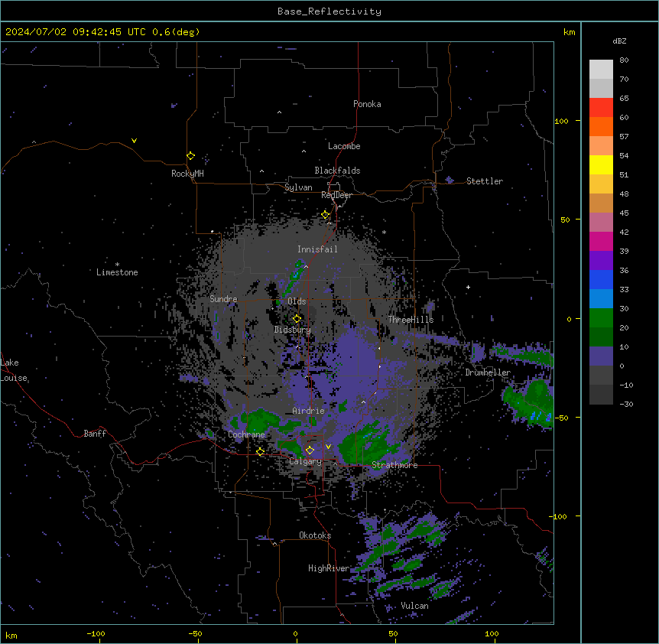Click the Airdrie city label
The height and width of the screenshot is (644, 659).
click(x=309, y=411)
